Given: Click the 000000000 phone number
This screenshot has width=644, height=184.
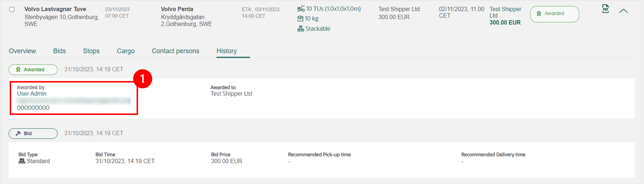Looking at the screenshot, I should click(x=33, y=108).
